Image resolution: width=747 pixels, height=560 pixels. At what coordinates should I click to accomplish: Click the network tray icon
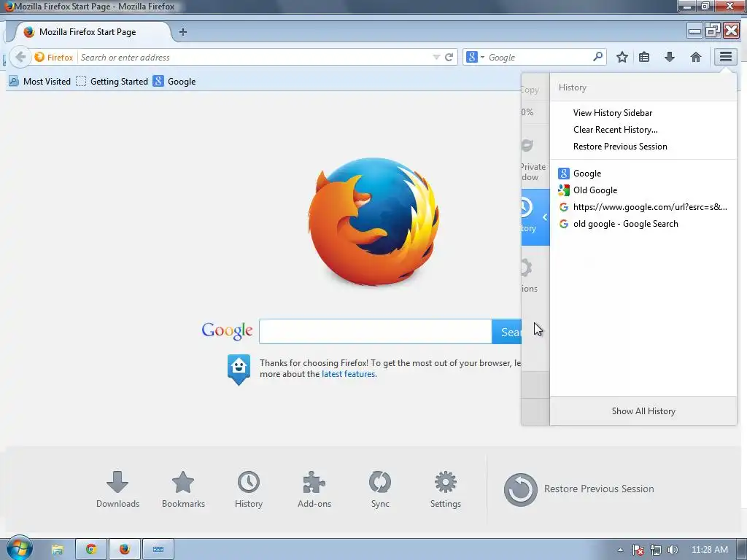tap(656, 550)
